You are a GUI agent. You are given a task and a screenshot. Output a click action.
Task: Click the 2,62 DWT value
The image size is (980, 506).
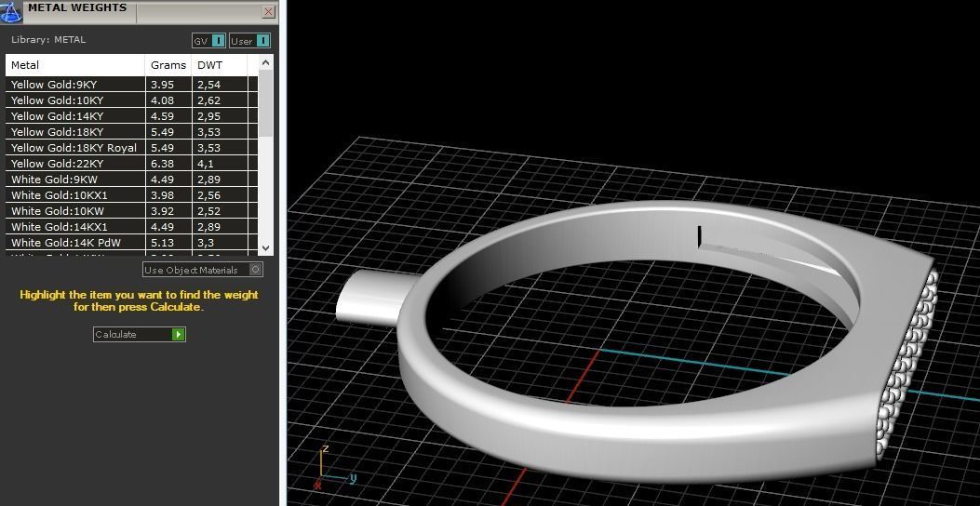pyautogui.click(x=208, y=100)
